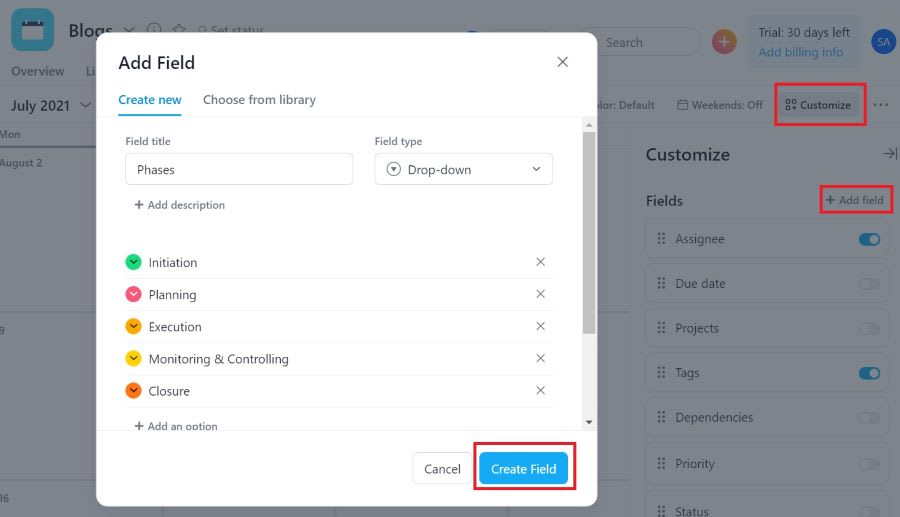Click Add an option
This screenshot has width=900, height=517.
[x=176, y=426]
